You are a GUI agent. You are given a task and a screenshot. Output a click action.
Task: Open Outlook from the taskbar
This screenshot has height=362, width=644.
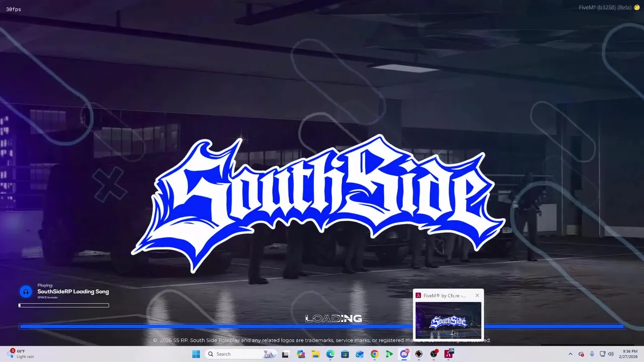point(359,354)
